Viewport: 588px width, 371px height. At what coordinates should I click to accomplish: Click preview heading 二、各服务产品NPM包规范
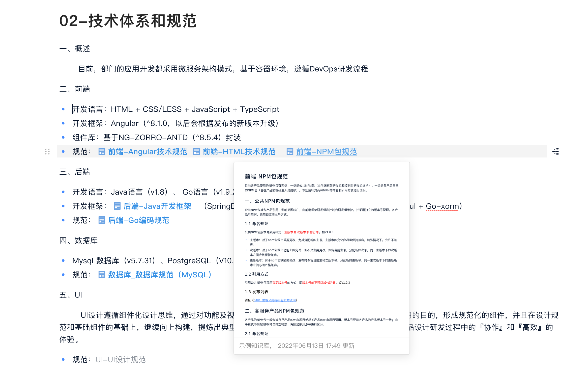pos(275,311)
